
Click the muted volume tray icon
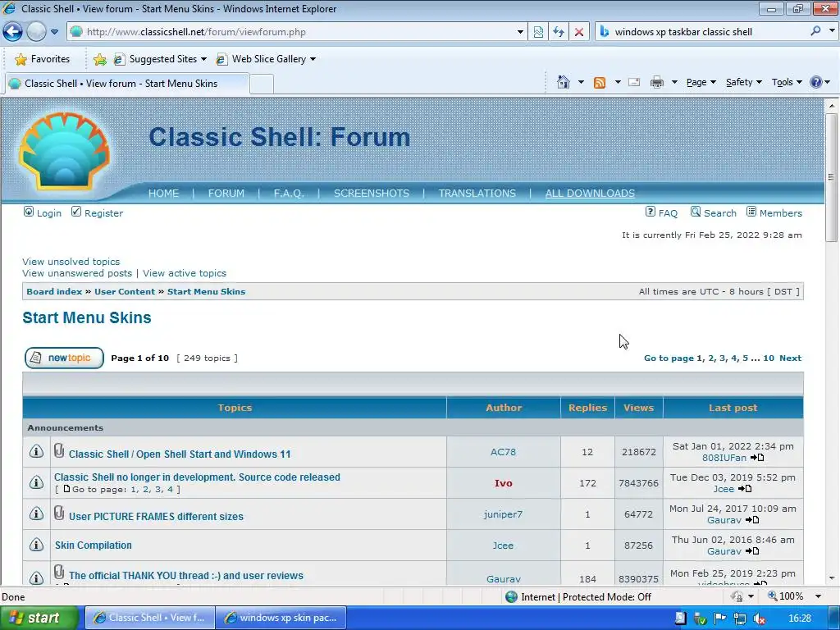pyautogui.click(x=759, y=619)
